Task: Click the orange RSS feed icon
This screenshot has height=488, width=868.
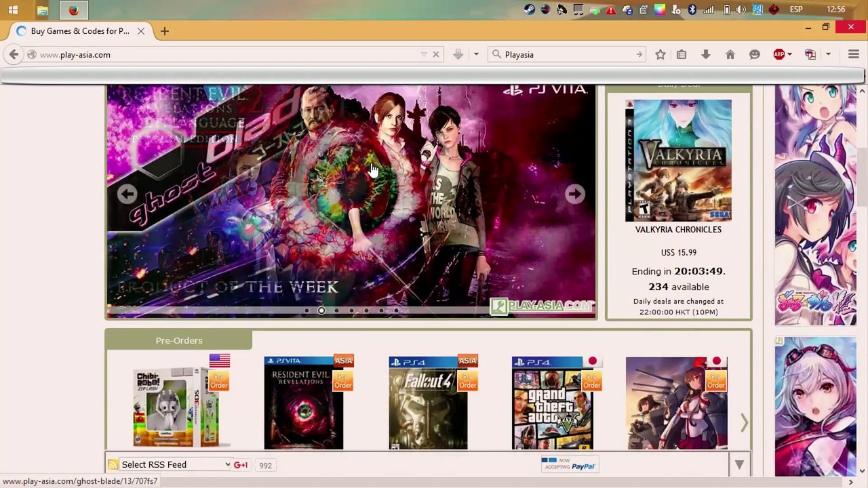Action: pos(113,465)
